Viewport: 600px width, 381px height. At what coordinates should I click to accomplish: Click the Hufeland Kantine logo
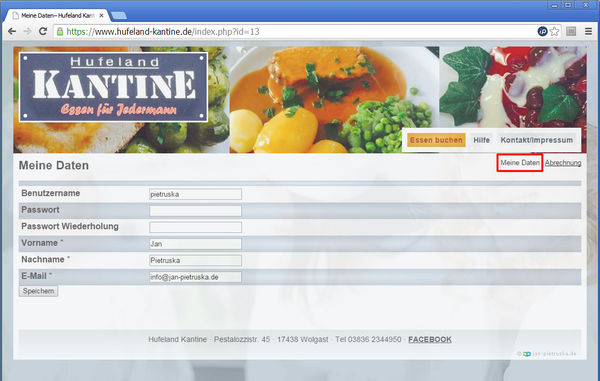113,87
